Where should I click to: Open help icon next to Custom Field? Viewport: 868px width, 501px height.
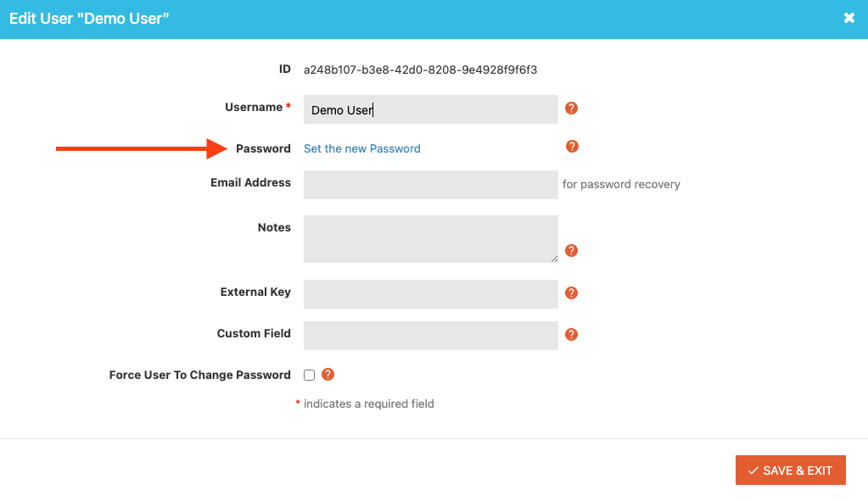pyautogui.click(x=571, y=335)
